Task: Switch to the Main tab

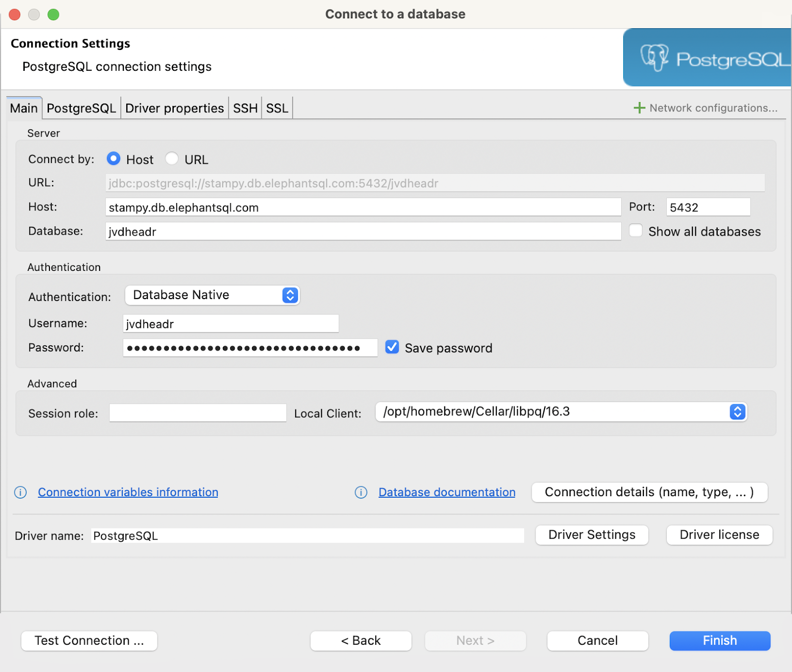Action: (24, 108)
